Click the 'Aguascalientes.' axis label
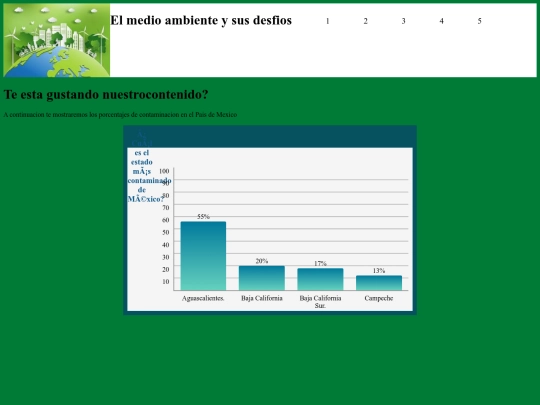Viewport: 540px width, 405px height. tap(203, 298)
